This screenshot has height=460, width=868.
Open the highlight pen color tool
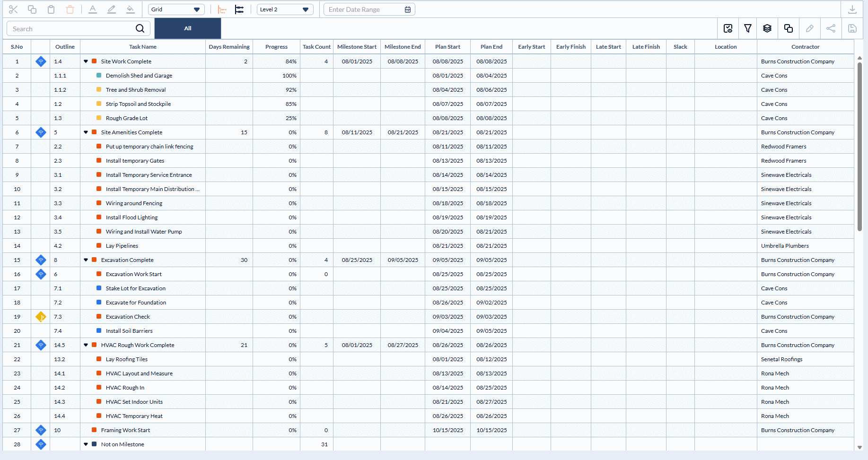pos(112,9)
